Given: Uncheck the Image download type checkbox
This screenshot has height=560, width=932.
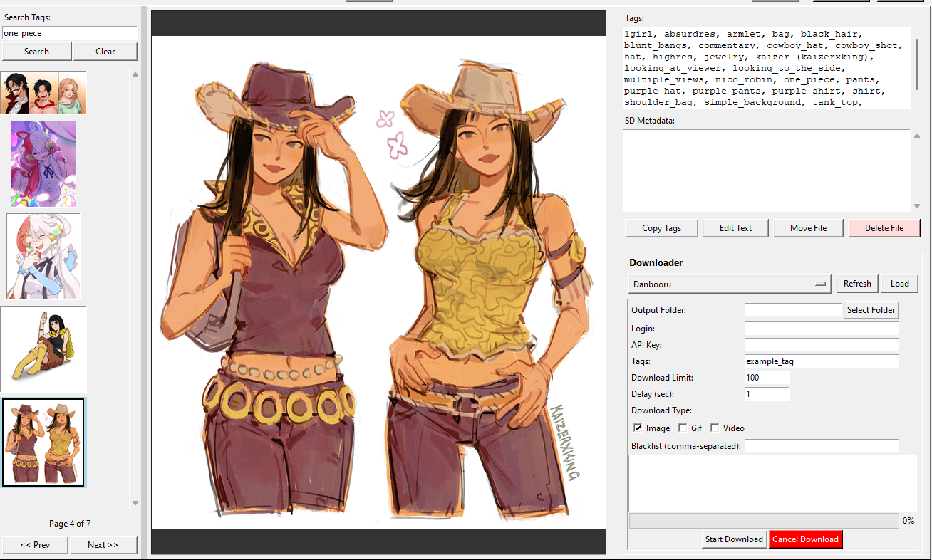Looking at the screenshot, I should click(638, 428).
